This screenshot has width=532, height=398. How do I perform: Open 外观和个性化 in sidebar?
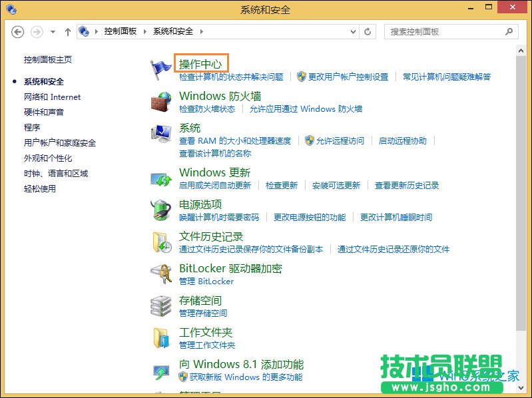coord(48,158)
